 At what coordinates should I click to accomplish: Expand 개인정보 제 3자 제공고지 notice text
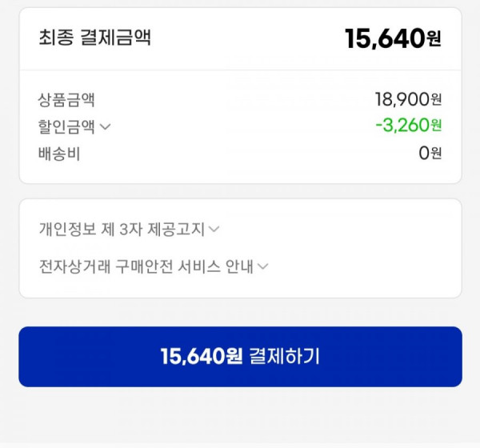[x=122, y=229]
